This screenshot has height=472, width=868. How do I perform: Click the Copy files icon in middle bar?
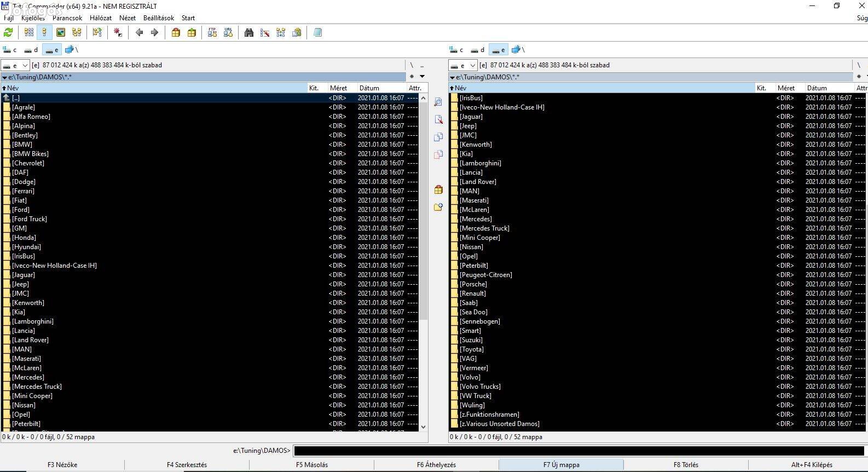(438, 137)
